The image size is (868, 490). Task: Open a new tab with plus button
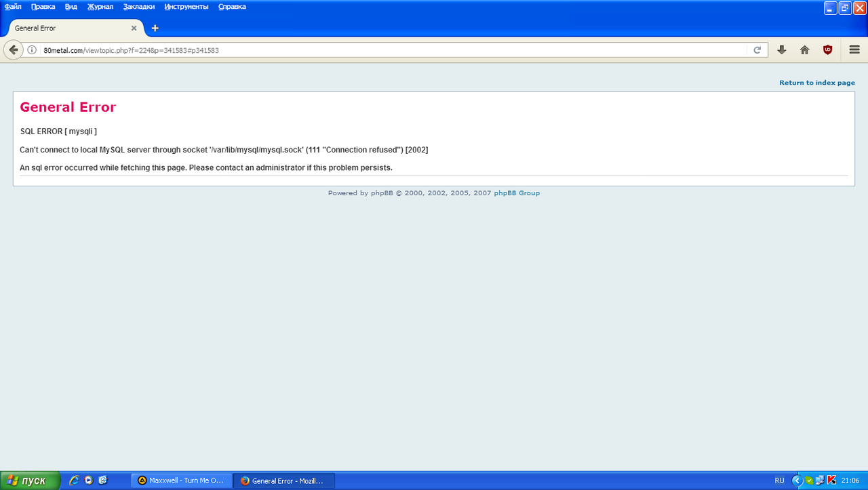(155, 28)
